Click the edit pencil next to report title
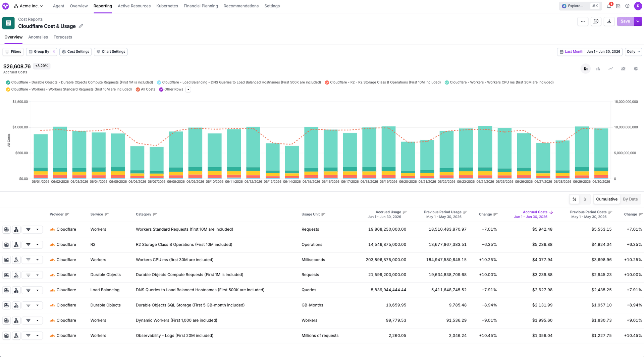 (x=81, y=26)
